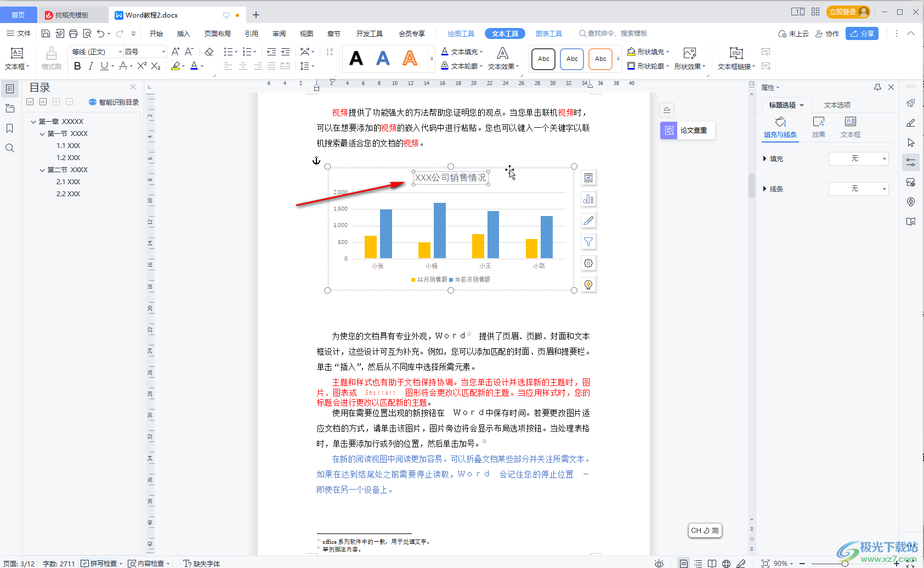
Task: Open chart settings gear button
Action: tap(588, 263)
